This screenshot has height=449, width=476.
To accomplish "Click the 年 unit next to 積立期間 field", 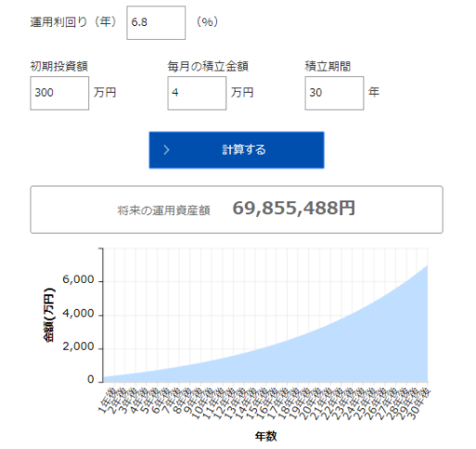I will [x=374, y=92].
